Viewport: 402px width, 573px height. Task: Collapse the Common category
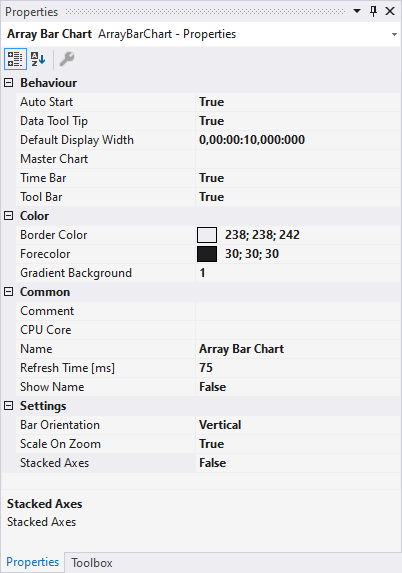[8, 292]
